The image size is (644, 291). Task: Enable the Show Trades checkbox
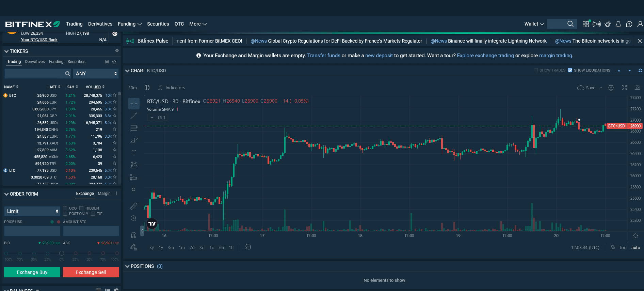[x=536, y=70]
